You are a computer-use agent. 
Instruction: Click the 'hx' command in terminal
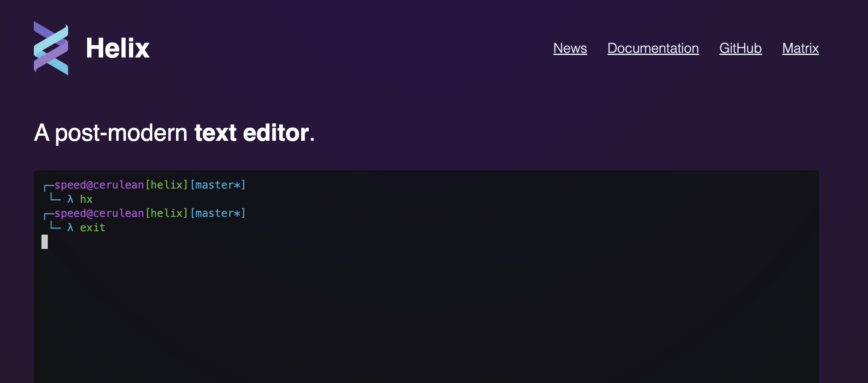click(86, 199)
